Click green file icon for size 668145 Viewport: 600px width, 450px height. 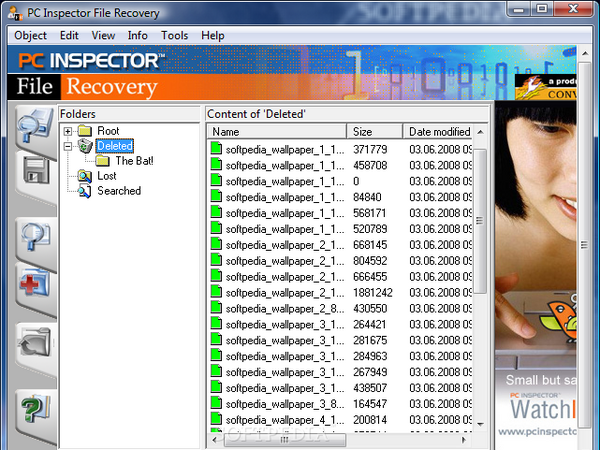pos(216,244)
